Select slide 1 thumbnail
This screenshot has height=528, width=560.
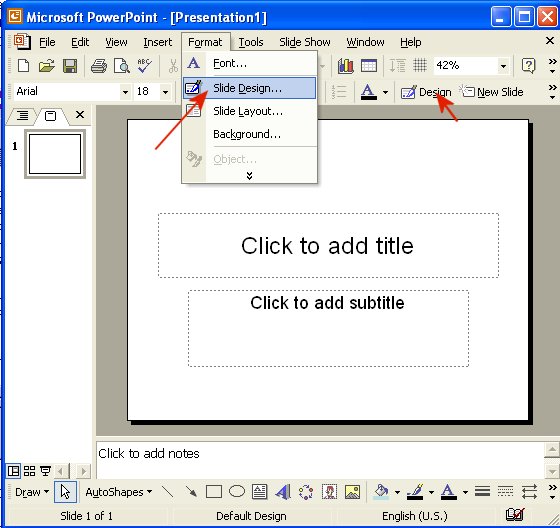click(55, 154)
